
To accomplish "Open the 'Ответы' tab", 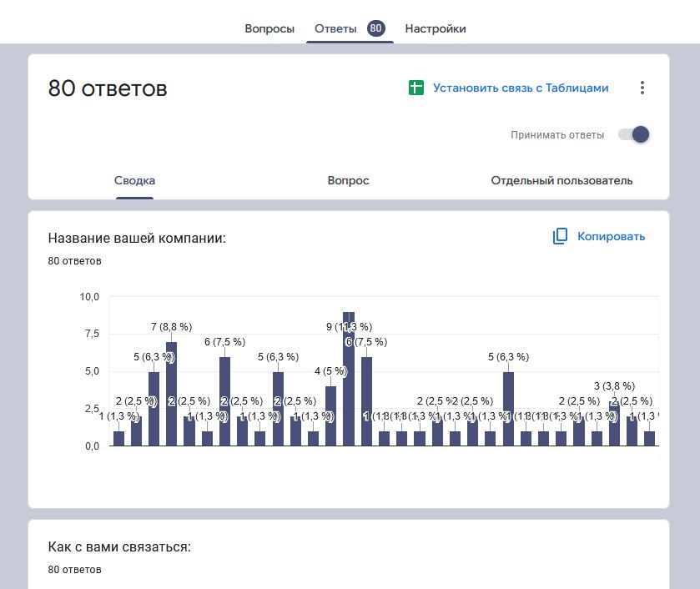I will point(335,28).
